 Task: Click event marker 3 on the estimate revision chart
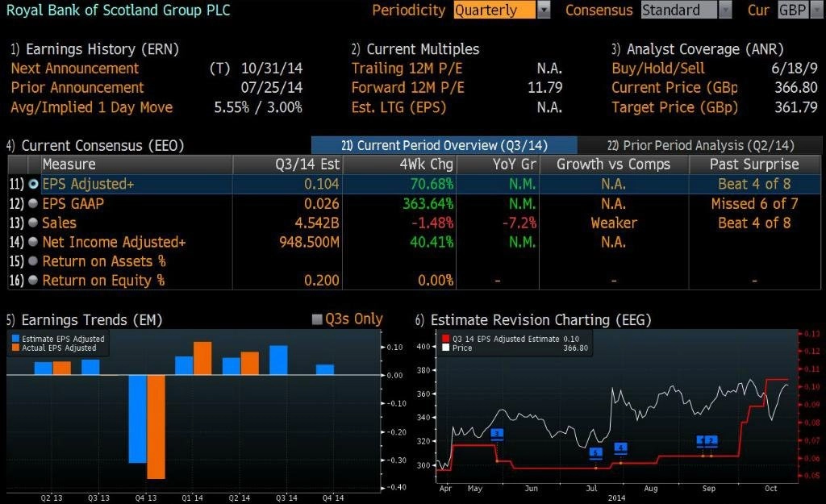[x=497, y=434]
